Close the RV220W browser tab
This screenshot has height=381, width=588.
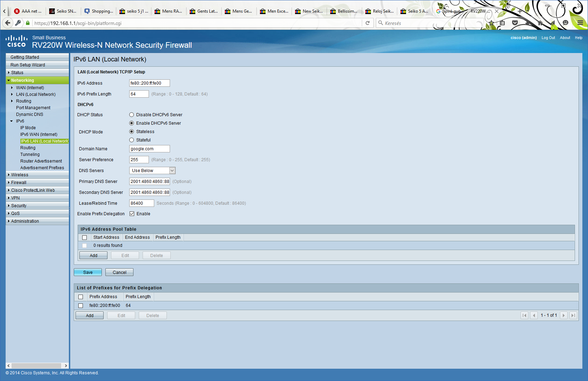(x=497, y=11)
